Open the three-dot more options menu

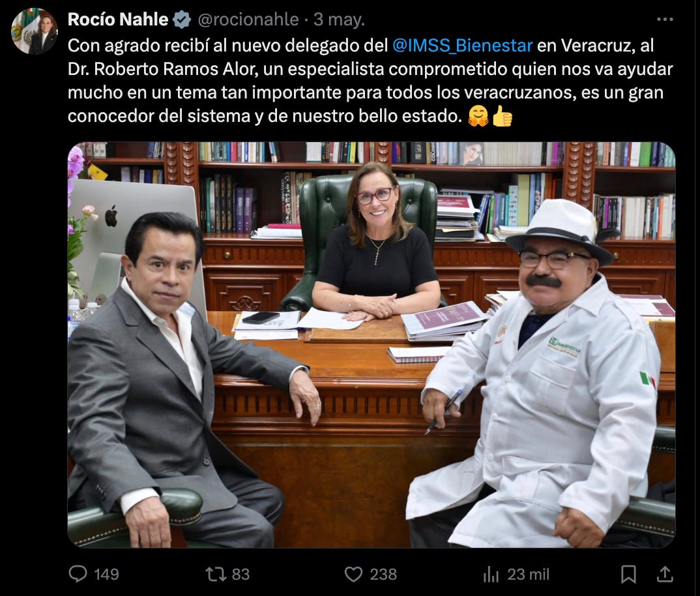coord(665,19)
